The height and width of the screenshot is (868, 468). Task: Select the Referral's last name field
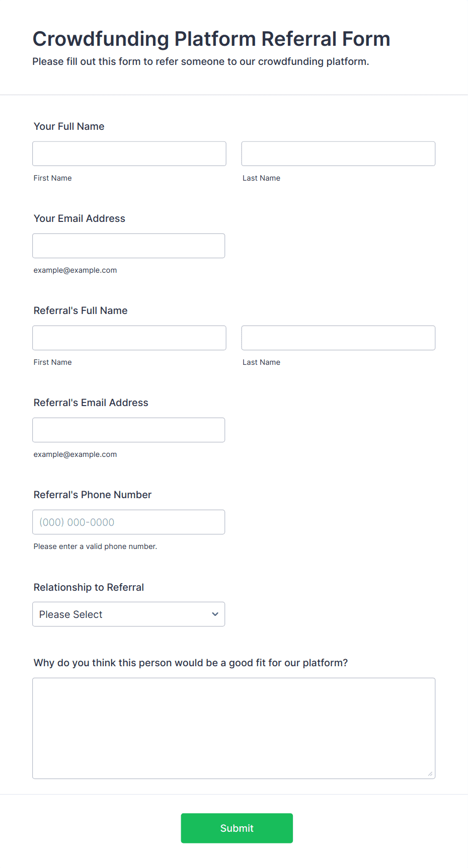[338, 338]
